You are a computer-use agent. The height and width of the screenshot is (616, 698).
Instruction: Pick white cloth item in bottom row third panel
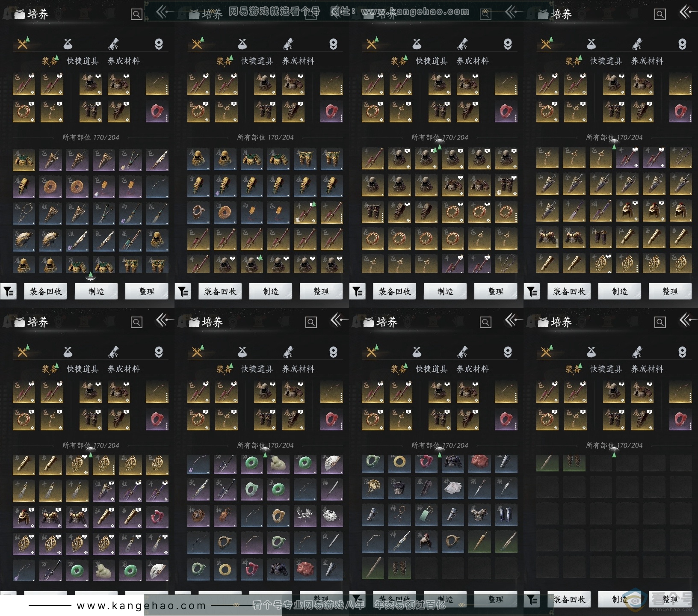tap(453, 489)
